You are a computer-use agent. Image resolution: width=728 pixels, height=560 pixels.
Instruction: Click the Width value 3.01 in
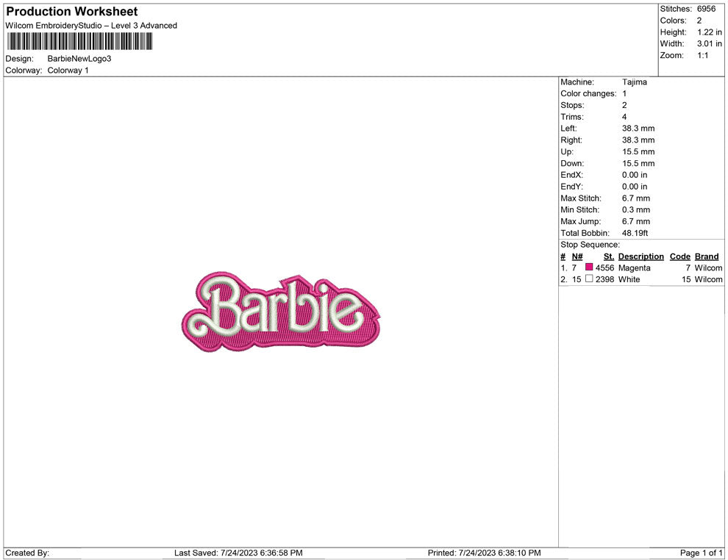tap(710, 43)
